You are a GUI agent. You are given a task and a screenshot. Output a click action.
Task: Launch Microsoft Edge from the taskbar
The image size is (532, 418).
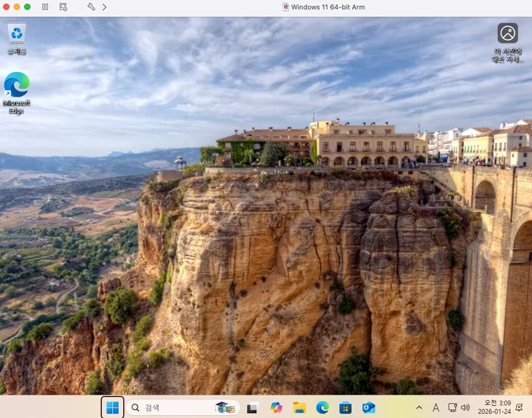click(x=322, y=407)
